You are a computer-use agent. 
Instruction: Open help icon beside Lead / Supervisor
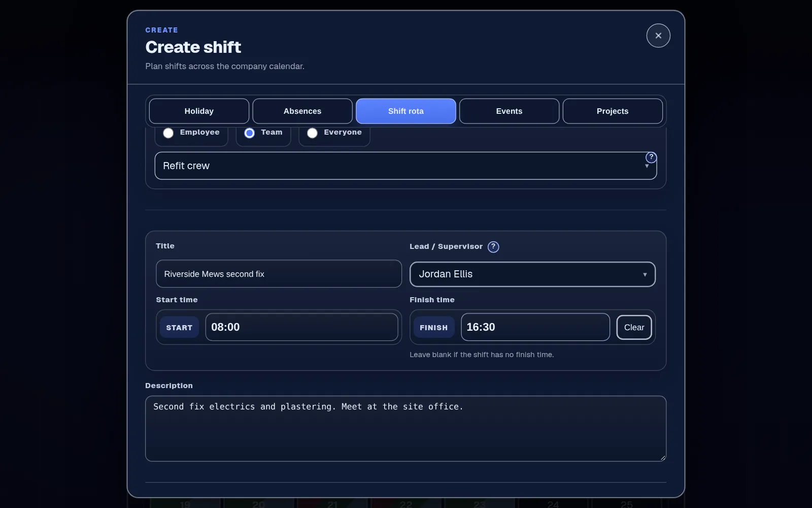click(x=493, y=247)
